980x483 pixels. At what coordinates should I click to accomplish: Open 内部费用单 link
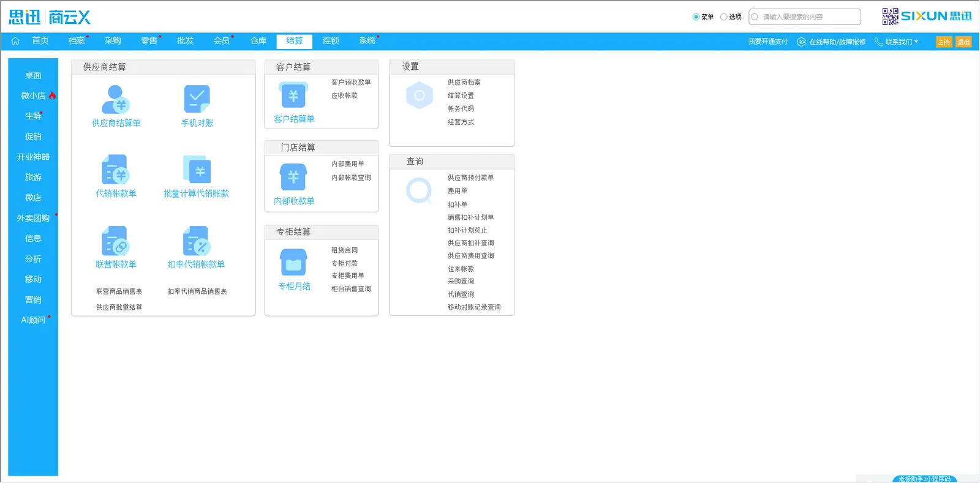coord(348,164)
